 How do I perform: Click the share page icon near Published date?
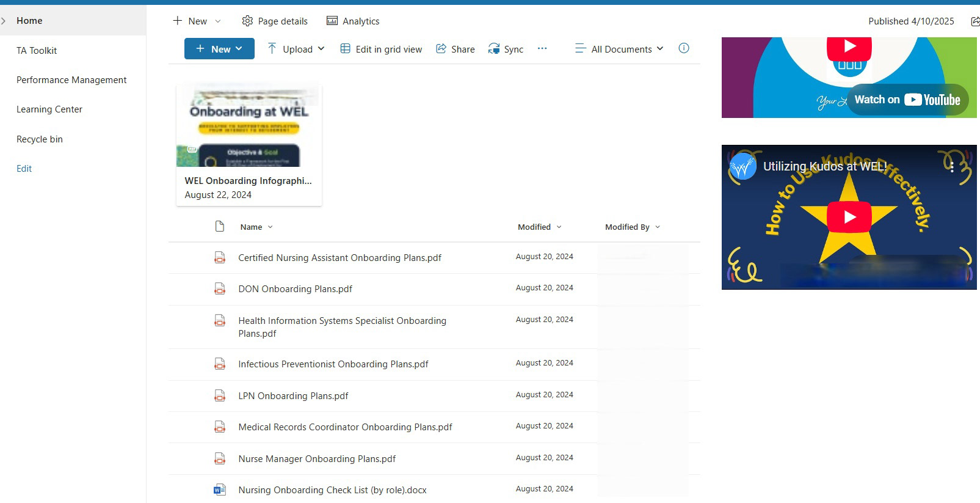(x=975, y=21)
